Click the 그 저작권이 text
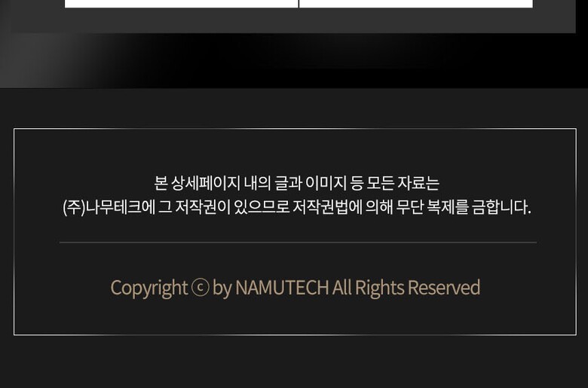The height and width of the screenshot is (388, 588). [x=194, y=207]
